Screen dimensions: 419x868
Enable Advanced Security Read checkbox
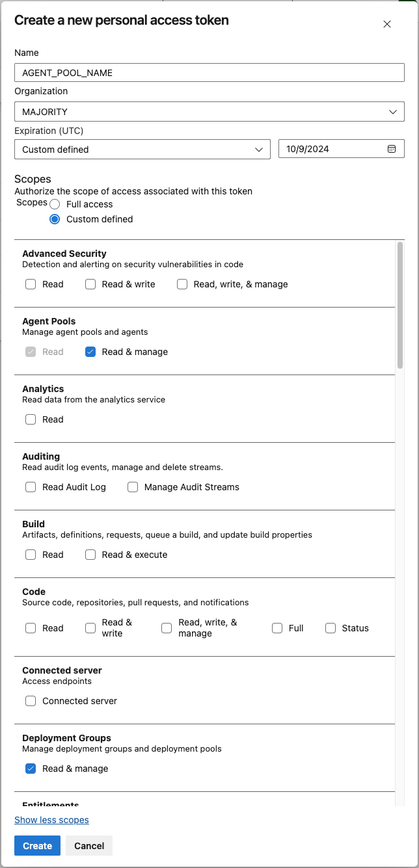click(x=31, y=284)
